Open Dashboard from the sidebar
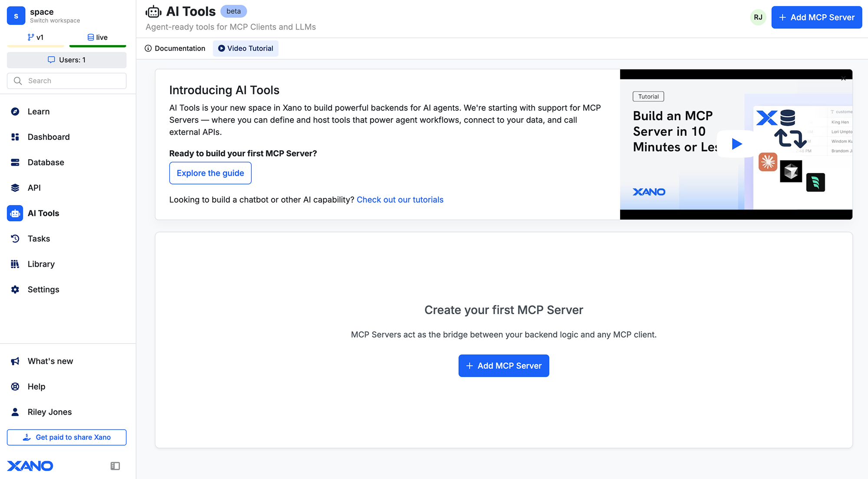Screen dimensions: 868x479 48,137
